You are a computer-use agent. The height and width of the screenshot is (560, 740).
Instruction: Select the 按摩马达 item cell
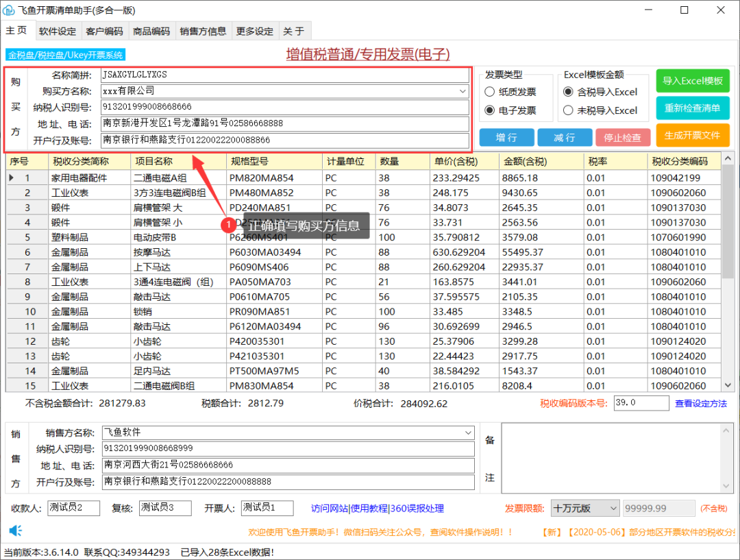point(178,252)
